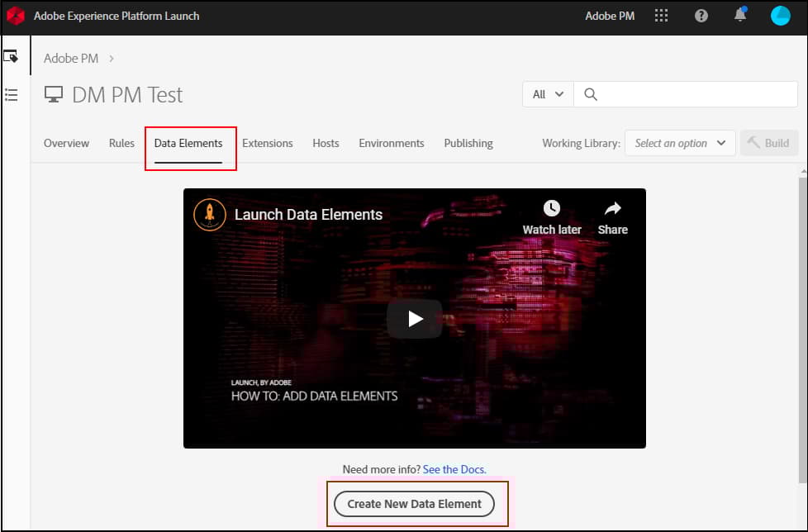Open the list view icon in the sidebar
The width and height of the screenshot is (808, 532).
(11, 94)
